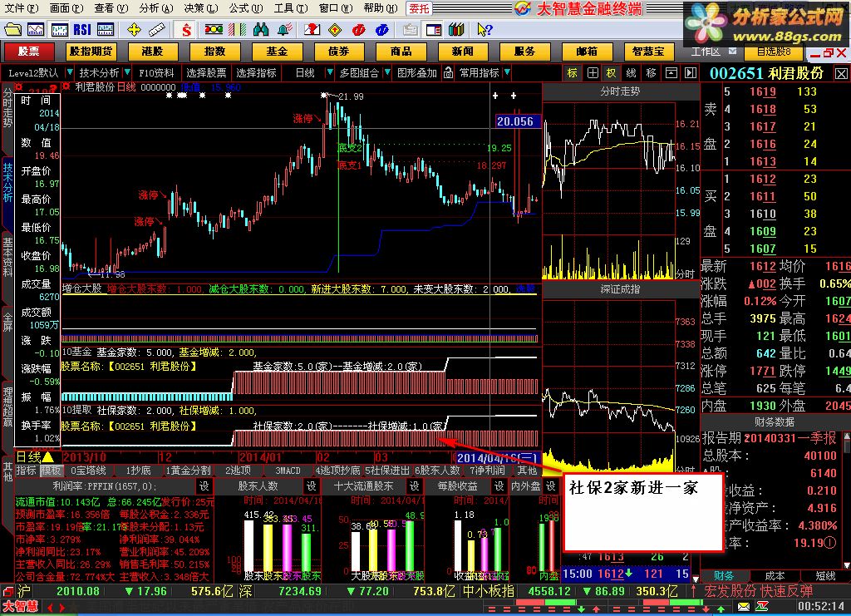Click the blue circular info icon
The height and width of the screenshot is (616, 851).
click(x=382, y=29)
